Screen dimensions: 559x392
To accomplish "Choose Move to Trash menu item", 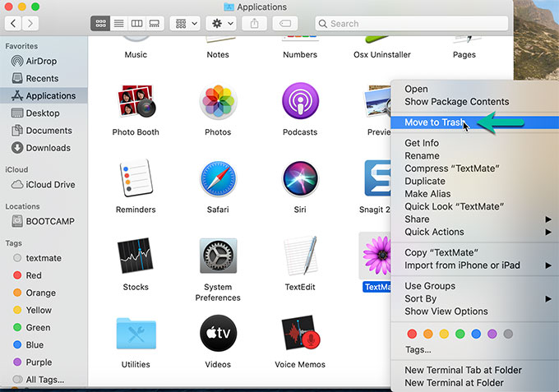I will pos(432,122).
